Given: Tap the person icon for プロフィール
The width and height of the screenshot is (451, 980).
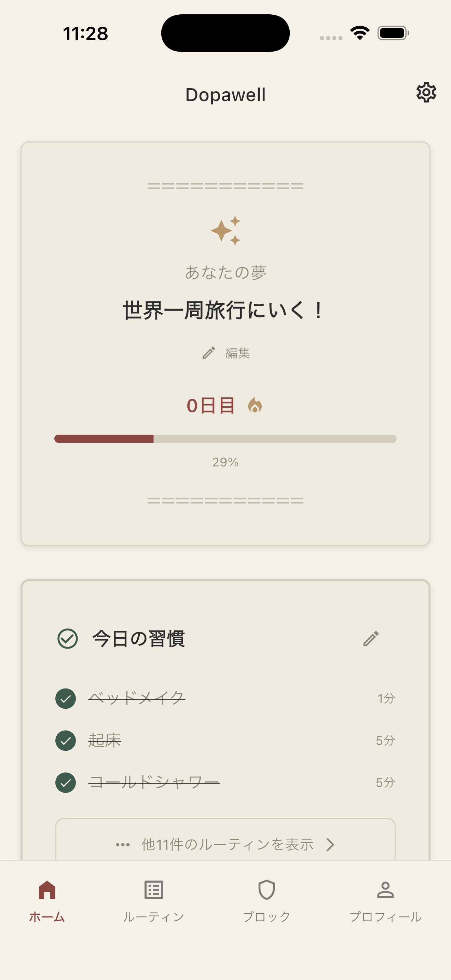Looking at the screenshot, I should [x=385, y=890].
